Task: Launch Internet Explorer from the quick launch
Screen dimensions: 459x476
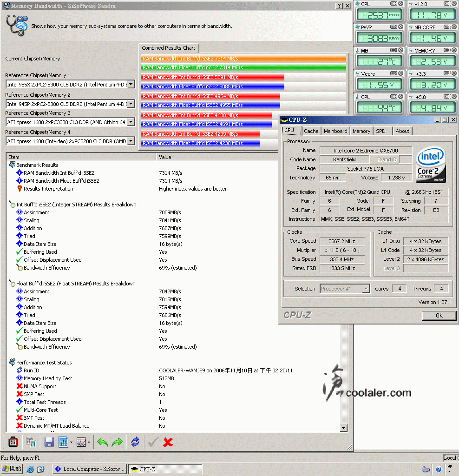Action: (31, 469)
